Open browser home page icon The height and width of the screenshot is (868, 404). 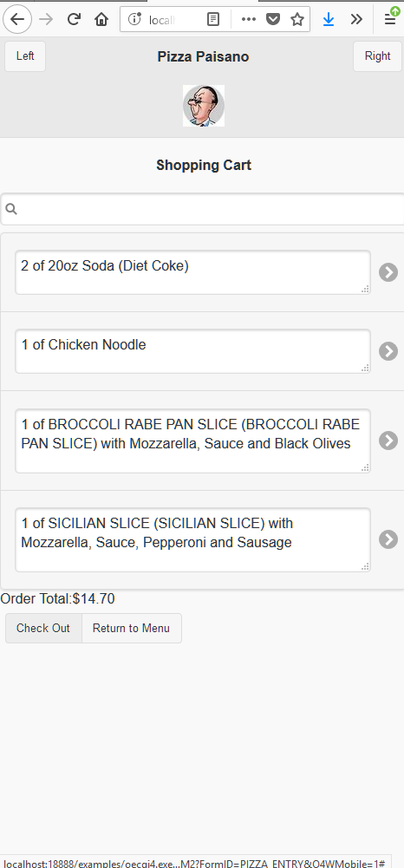point(101,19)
